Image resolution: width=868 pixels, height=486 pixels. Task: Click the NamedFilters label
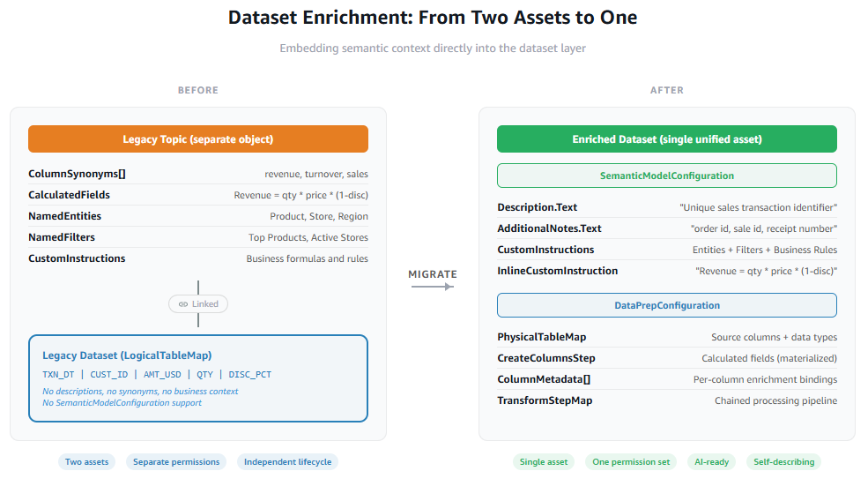click(x=62, y=237)
